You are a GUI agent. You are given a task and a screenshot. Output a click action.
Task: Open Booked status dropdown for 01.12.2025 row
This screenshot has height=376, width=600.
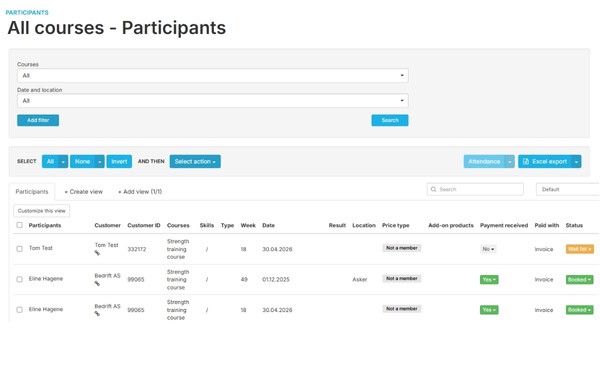tap(580, 280)
